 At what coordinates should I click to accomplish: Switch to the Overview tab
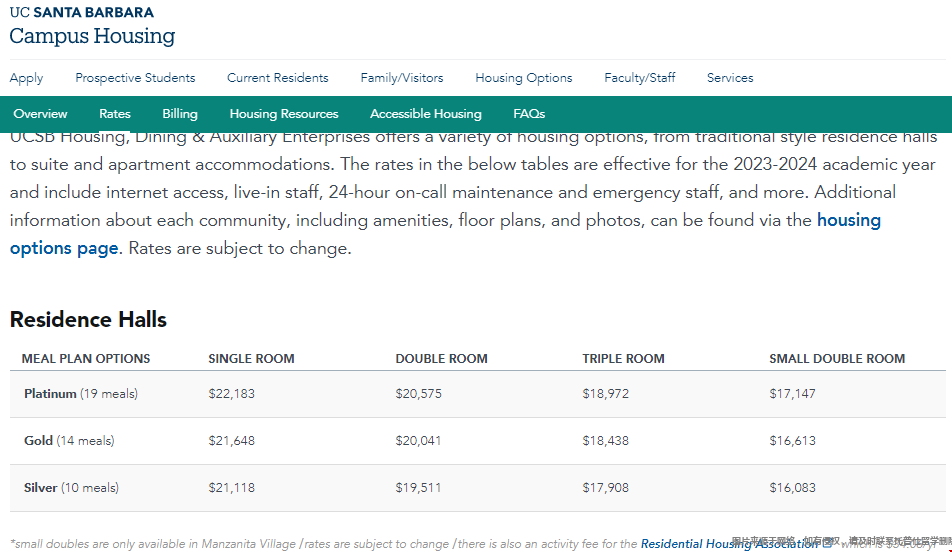tap(40, 114)
